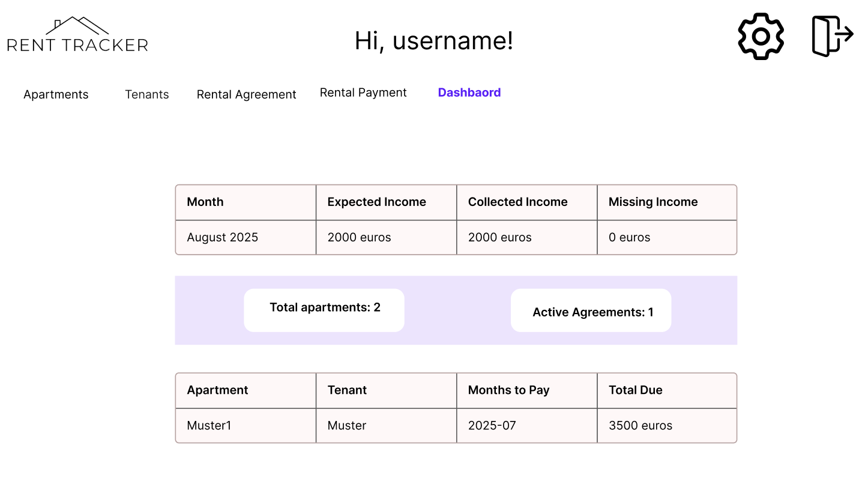Open the Rental Payment tab
Image resolution: width=868 pixels, height=490 pixels.
(x=363, y=92)
